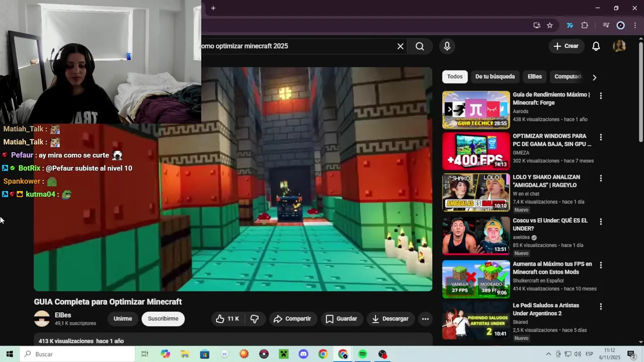Image resolution: width=644 pixels, height=362 pixels.
Task: Open the Shulkercraft en Español channel name
Action: 538,281
